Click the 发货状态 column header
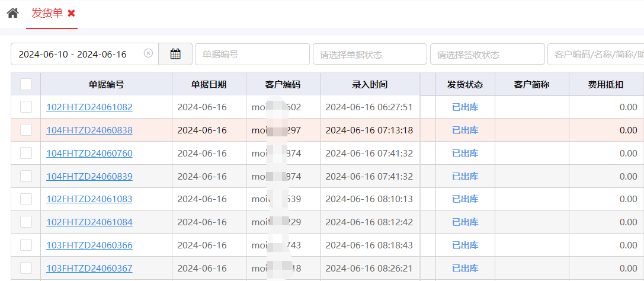The height and width of the screenshot is (281, 644). pyautogui.click(x=464, y=84)
